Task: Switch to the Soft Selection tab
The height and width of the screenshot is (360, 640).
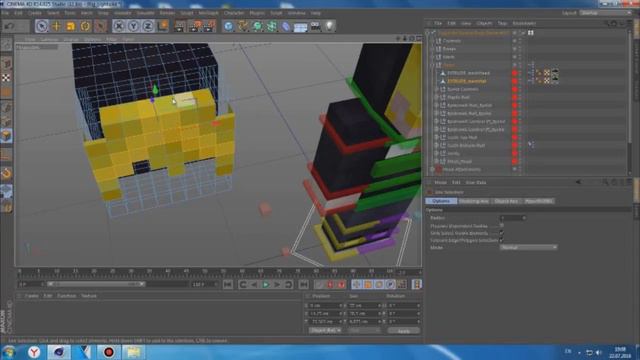Action: tap(538, 201)
